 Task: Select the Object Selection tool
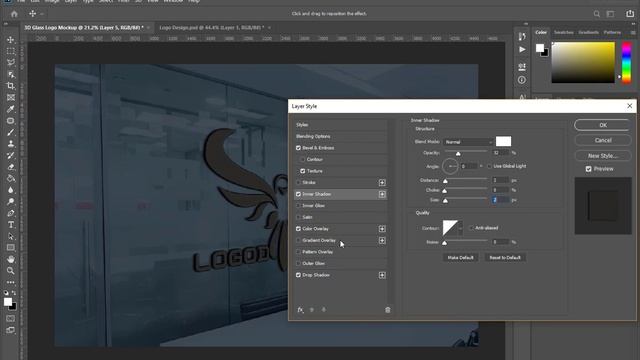point(11,74)
